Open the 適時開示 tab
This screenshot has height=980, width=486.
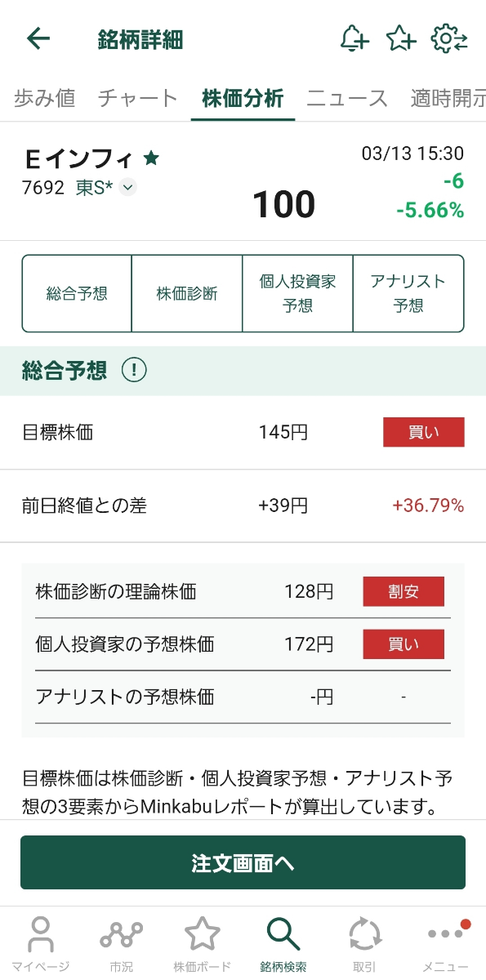point(452,97)
